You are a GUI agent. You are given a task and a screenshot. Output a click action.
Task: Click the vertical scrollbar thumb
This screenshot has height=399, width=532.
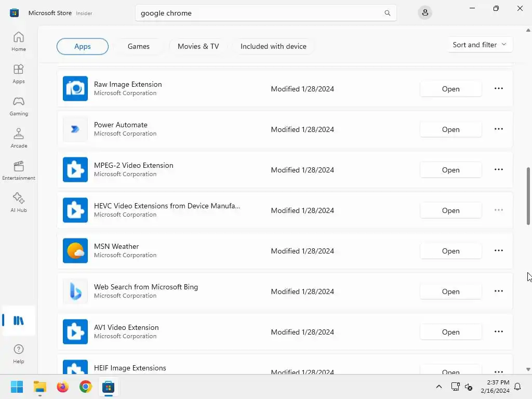pyautogui.click(x=528, y=196)
